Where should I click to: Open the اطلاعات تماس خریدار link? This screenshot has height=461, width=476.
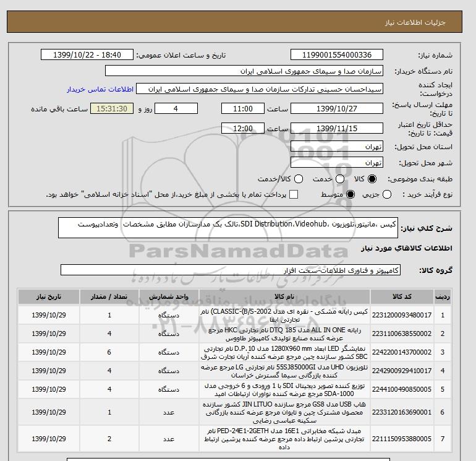(100, 89)
